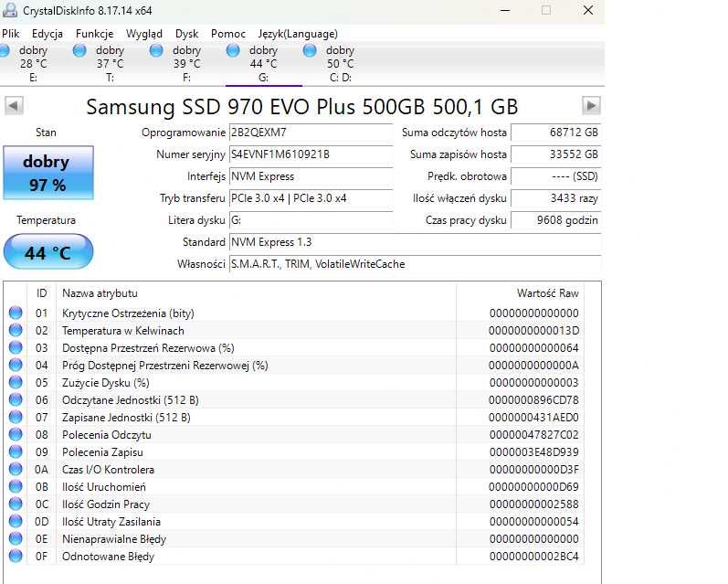728x584 pixels.
Task: Click status orb for Próg Dostępnej Przestrzeni row
Action: (16, 366)
